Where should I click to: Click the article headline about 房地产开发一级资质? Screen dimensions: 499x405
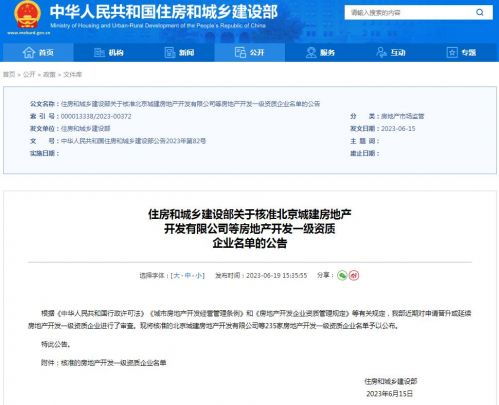tap(250, 229)
